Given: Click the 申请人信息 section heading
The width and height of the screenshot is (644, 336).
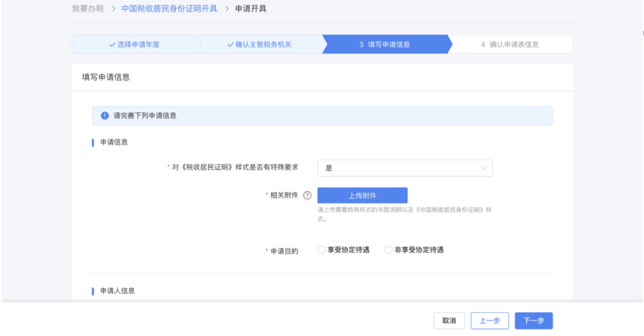Looking at the screenshot, I should point(117,291).
